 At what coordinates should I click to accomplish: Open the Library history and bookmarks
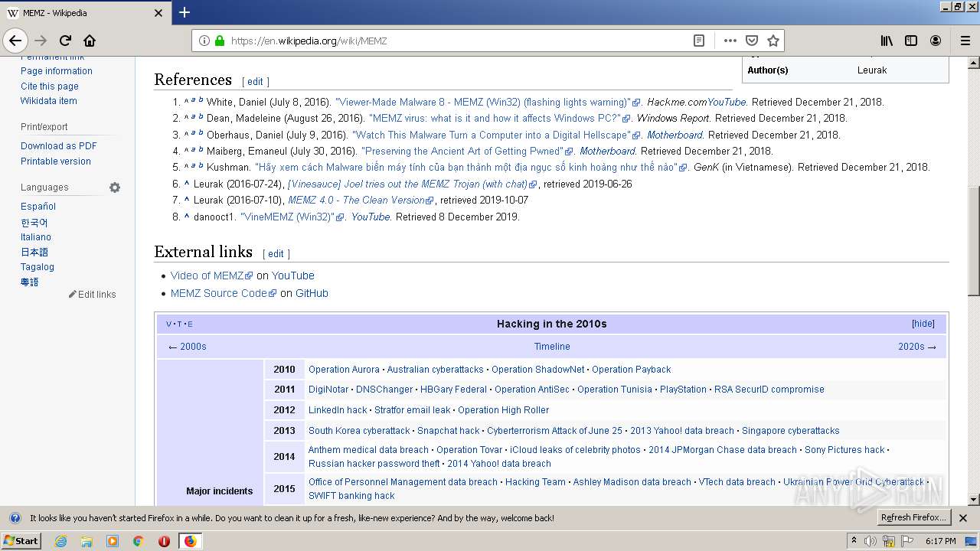pos(887,41)
